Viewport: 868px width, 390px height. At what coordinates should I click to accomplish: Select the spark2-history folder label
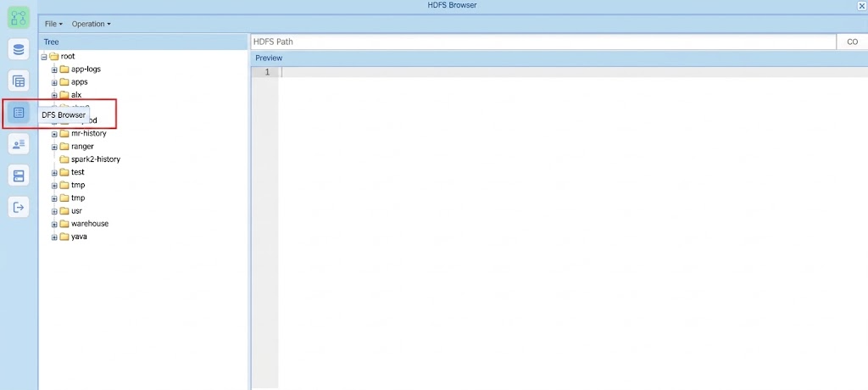coord(96,159)
